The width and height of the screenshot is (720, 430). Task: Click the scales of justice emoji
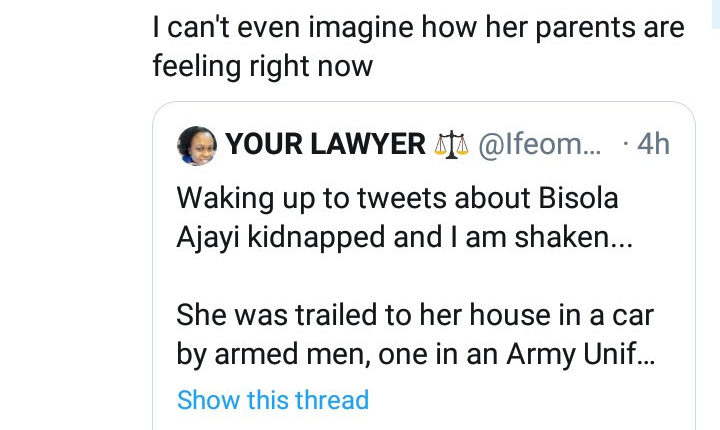point(452,144)
